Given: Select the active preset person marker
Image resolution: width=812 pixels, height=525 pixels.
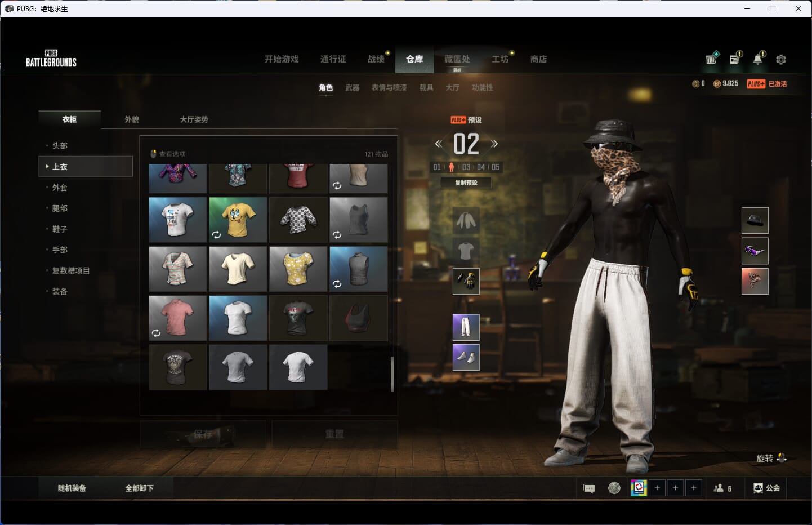Looking at the screenshot, I should tap(451, 167).
